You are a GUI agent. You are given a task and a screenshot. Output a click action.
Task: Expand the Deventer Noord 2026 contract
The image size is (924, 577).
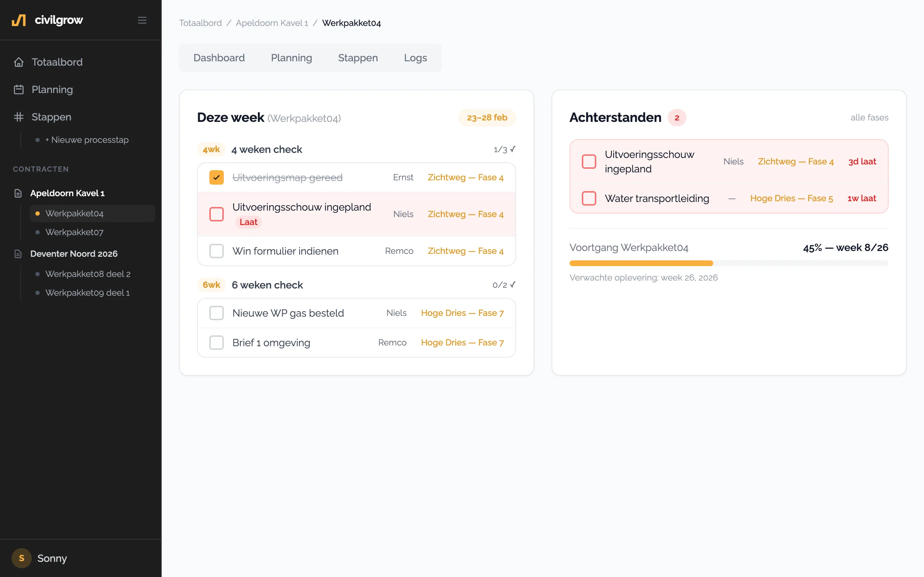click(74, 254)
